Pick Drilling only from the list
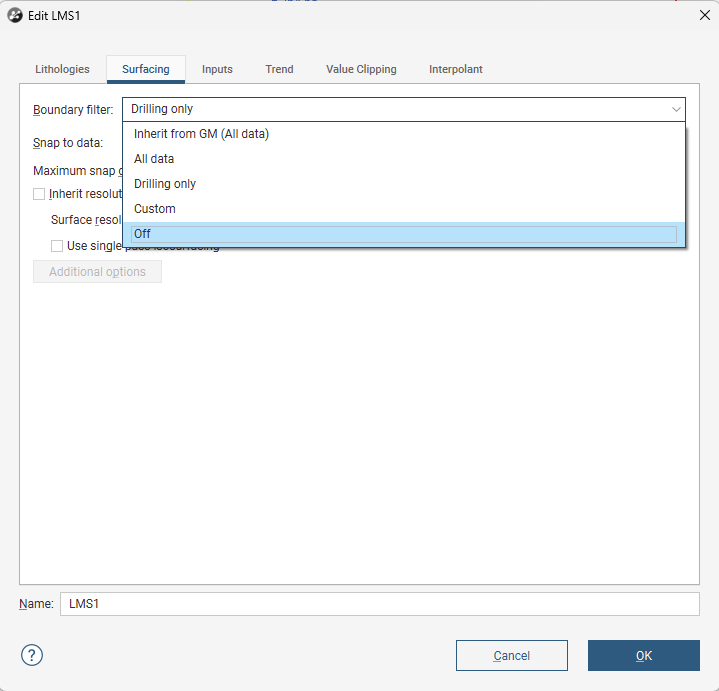Viewport: 719px width, 691px height. (x=404, y=184)
